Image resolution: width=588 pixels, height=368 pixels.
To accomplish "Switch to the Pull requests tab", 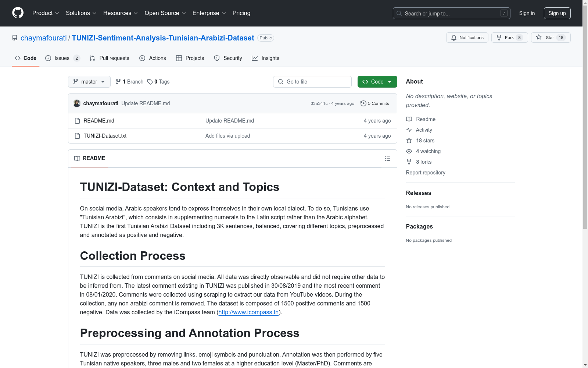I will [x=110, y=58].
